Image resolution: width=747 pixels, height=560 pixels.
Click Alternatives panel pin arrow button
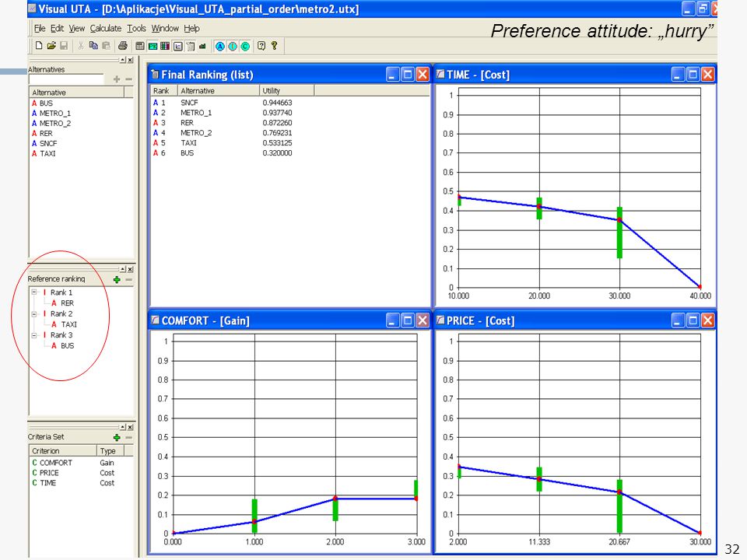click(x=122, y=60)
